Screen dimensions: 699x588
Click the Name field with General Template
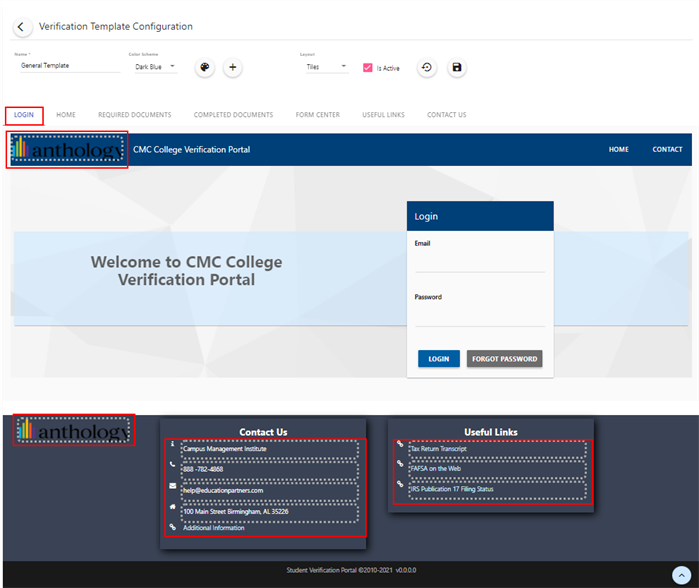pos(68,67)
